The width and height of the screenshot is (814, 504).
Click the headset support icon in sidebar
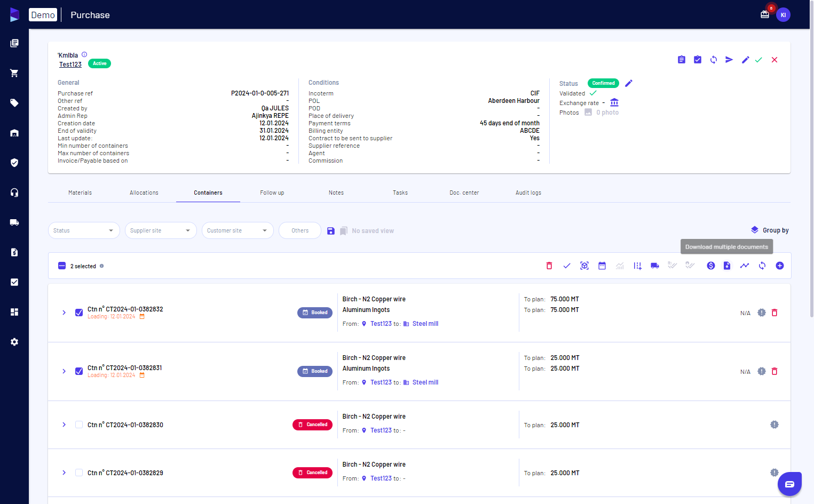[14, 193]
